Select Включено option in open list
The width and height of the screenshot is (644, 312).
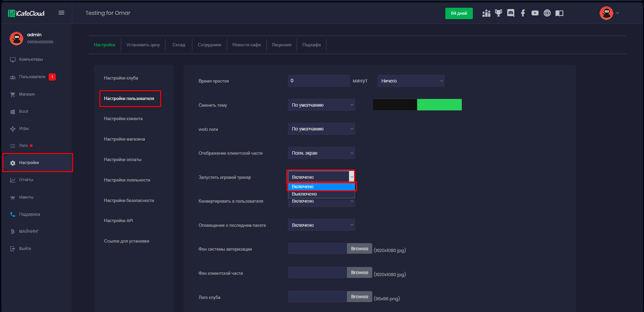pyautogui.click(x=321, y=187)
